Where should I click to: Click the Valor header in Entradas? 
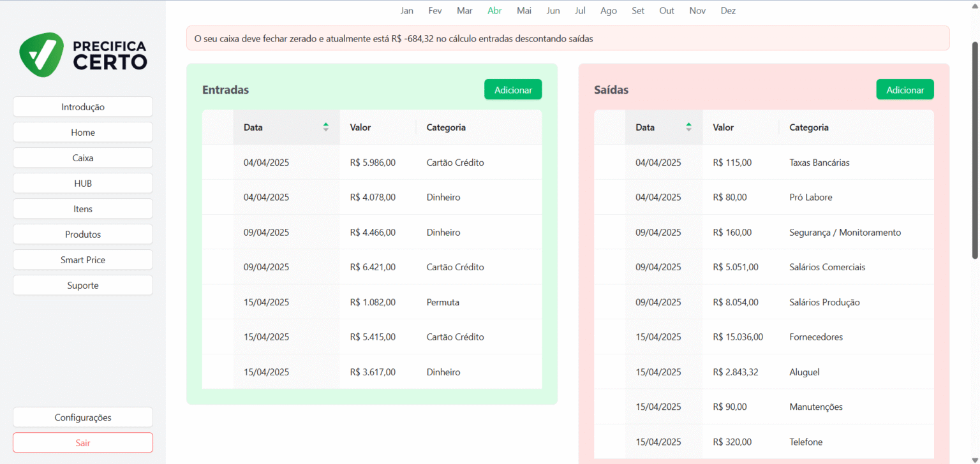[360, 127]
